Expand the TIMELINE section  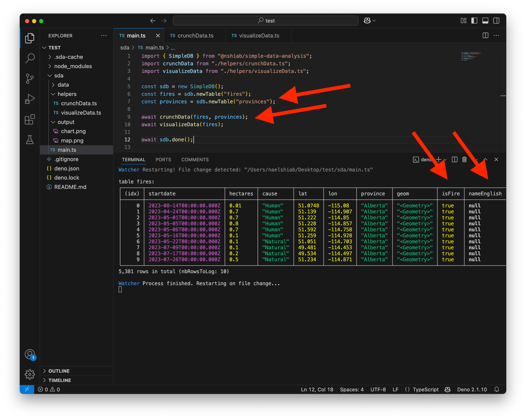point(76,380)
